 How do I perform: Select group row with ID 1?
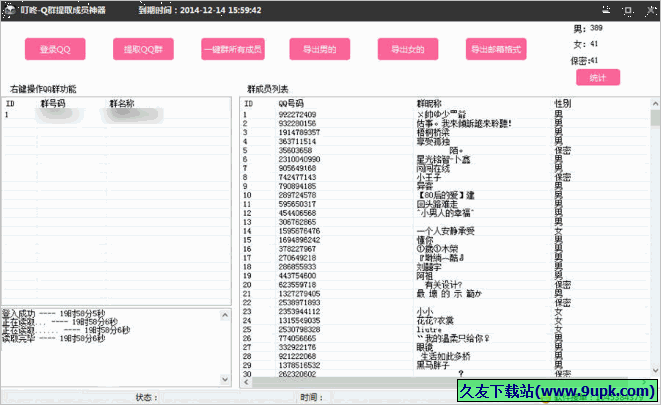[x=117, y=115]
